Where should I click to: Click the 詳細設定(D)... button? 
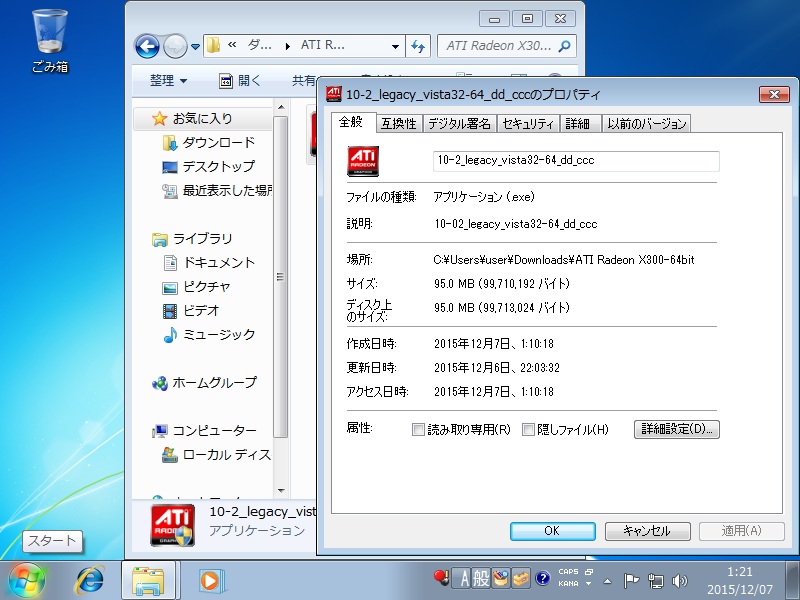pos(677,429)
